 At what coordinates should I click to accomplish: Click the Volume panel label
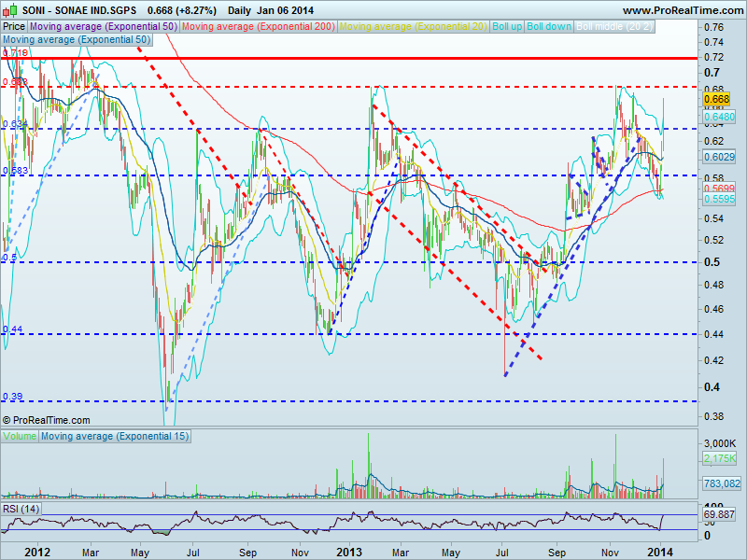click(20, 436)
